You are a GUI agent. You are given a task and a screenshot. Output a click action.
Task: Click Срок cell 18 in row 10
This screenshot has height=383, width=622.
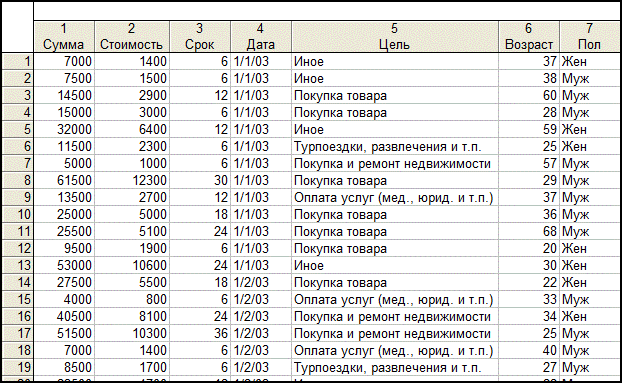(200, 214)
